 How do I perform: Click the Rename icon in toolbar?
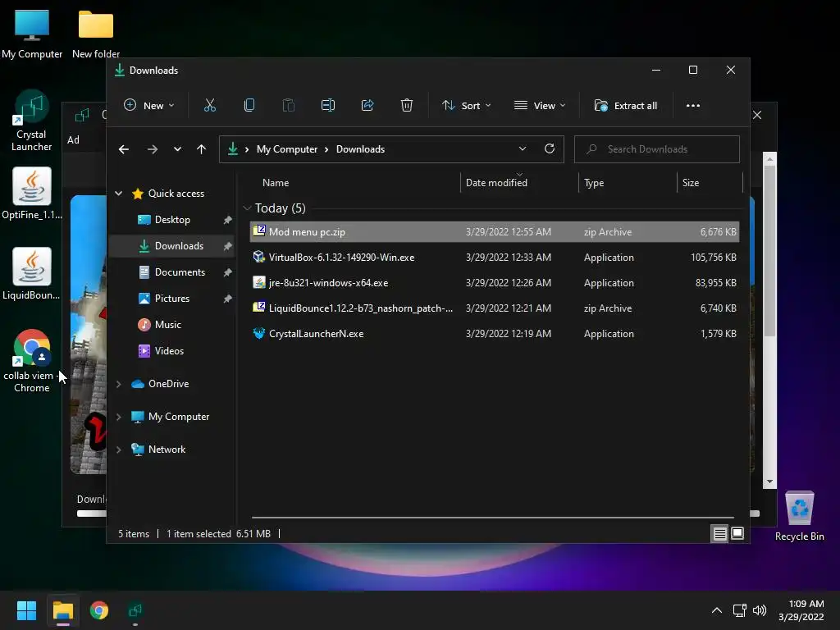[328, 106]
